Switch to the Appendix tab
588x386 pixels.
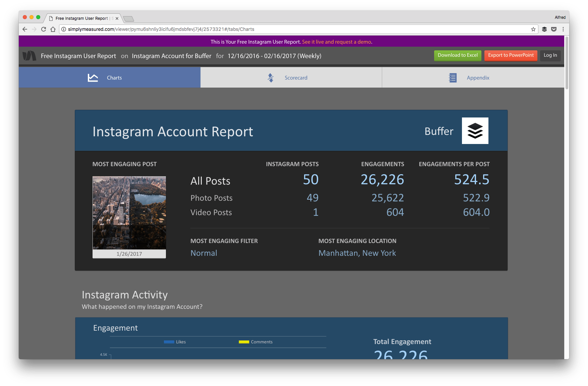pos(473,78)
